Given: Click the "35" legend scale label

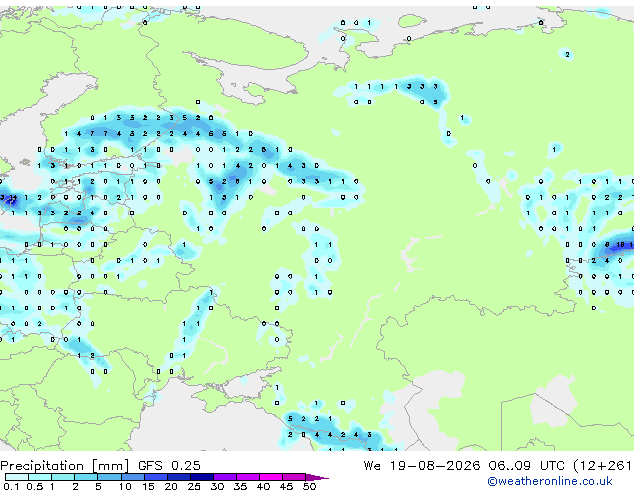Looking at the screenshot, I should click(x=240, y=486).
